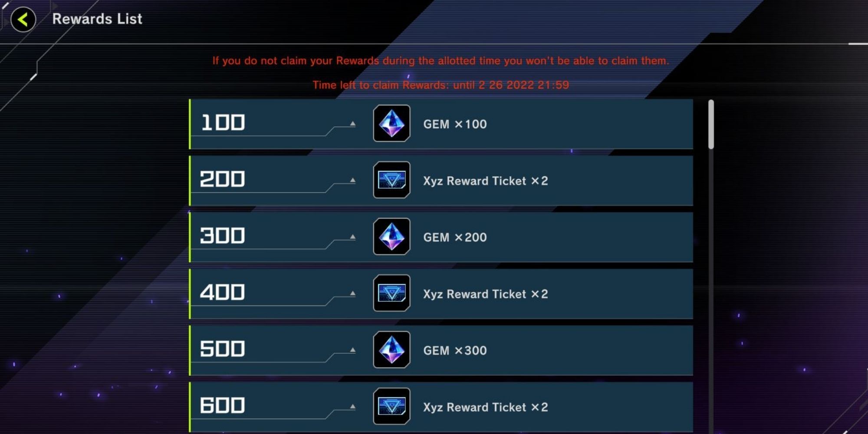Click the Rewards List title header
Screen dimensions: 868x434
click(x=97, y=19)
